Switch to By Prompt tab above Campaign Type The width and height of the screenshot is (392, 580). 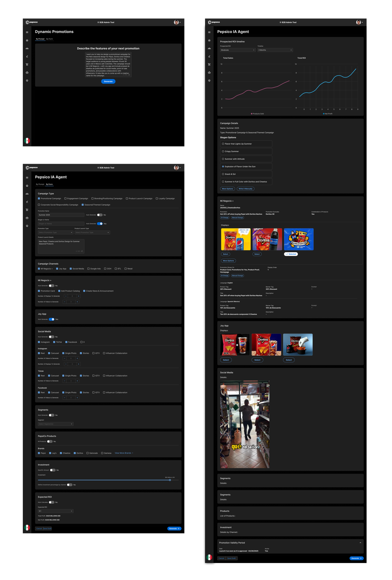pyautogui.click(x=40, y=184)
